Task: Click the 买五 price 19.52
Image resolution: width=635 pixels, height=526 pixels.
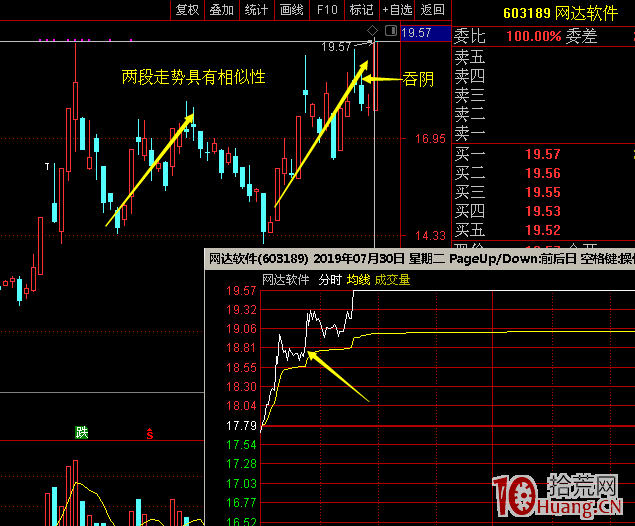Action: [543, 230]
